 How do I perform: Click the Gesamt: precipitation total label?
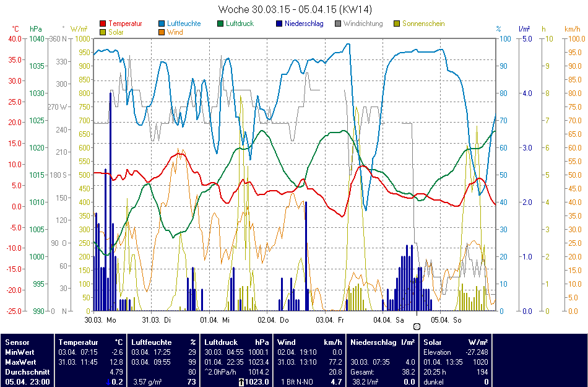(x=362, y=372)
